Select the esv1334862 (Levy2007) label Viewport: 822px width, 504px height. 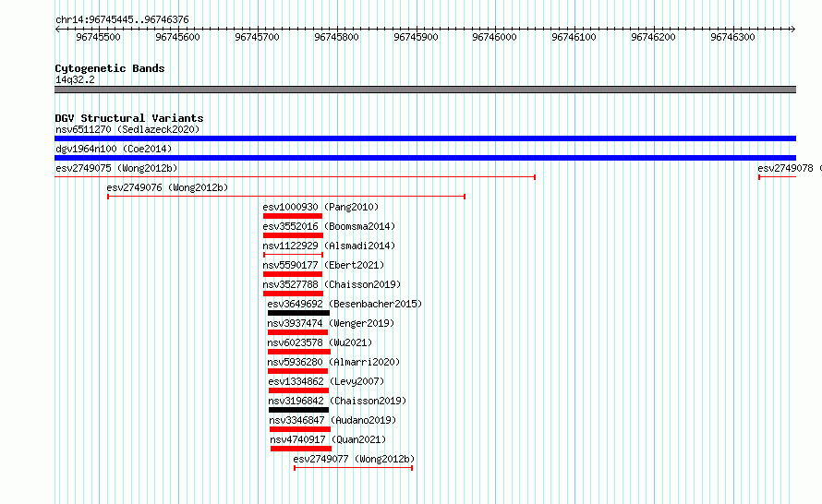tap(326, 381)
